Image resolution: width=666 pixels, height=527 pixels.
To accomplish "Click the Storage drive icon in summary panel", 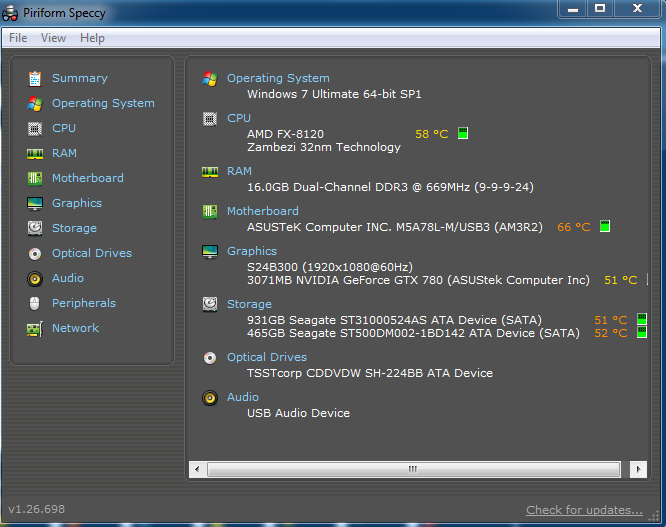I will click(x=210, y=304).
